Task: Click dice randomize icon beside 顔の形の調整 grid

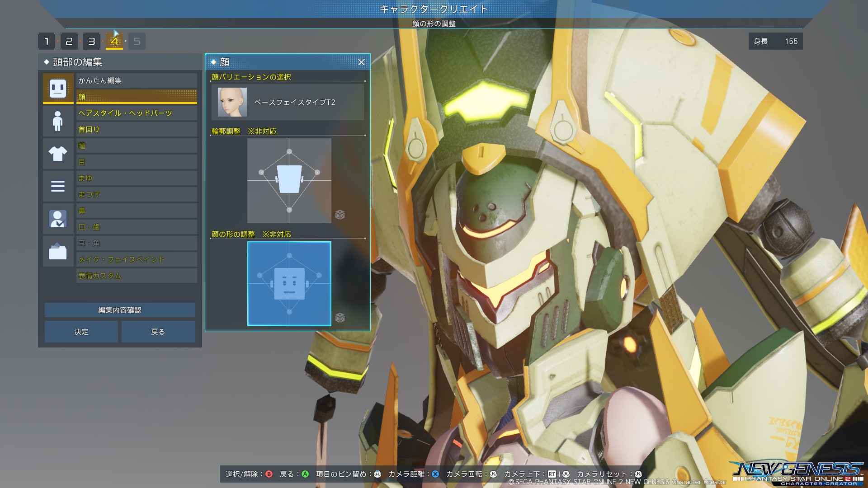Action: [x=340, y=318]
